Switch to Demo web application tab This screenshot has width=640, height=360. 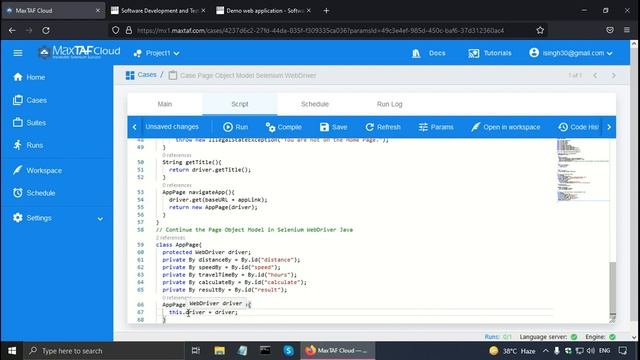pos(264,11)
